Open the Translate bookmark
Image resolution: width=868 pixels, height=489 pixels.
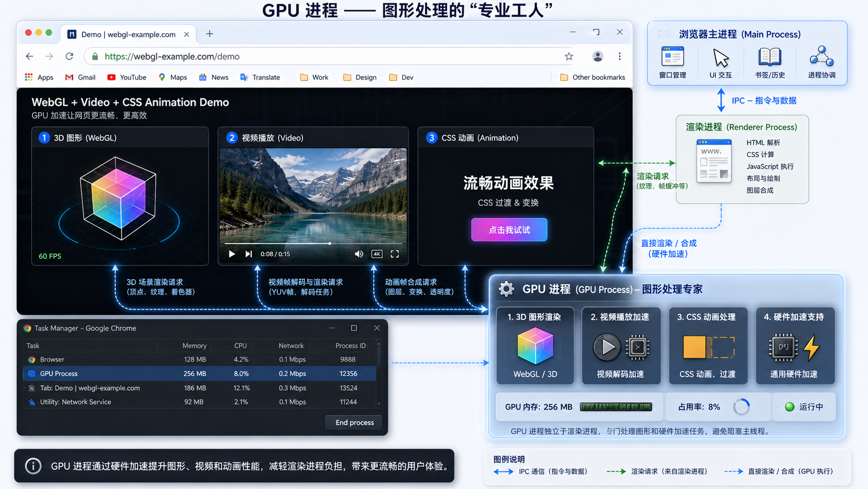click(260, 77)
